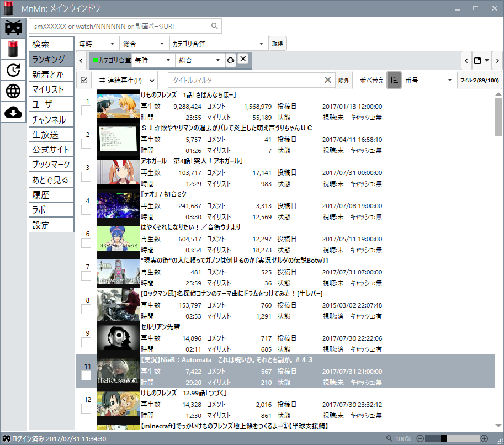504x445 pixels.
Task: Open 新着とか in the side menu
Action: tap(51, 75)
